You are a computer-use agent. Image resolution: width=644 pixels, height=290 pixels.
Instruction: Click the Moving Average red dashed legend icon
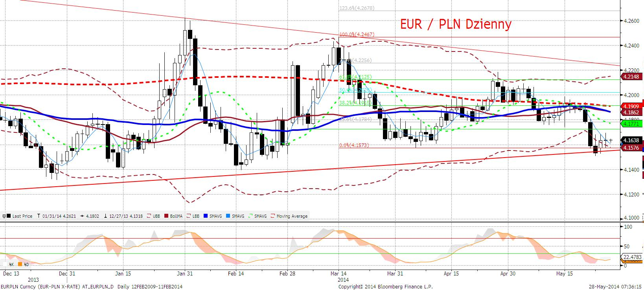click(x=272, y=216)
